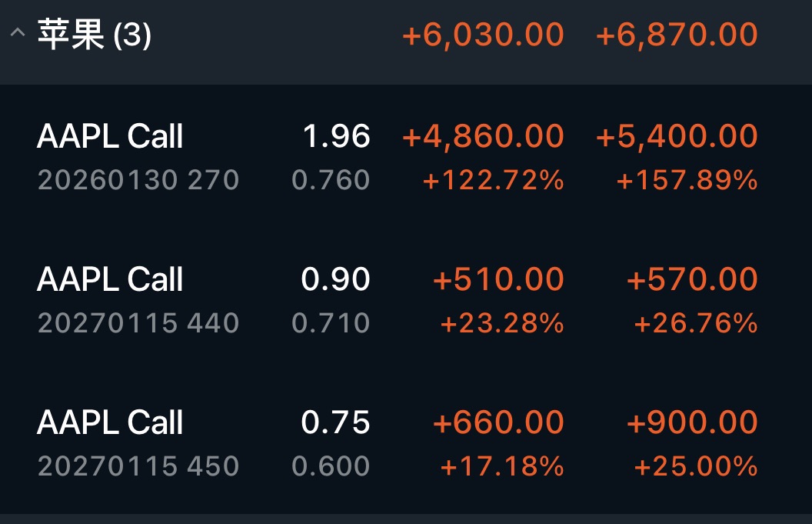Open the AAPL Call 20270115 450 position
The image size is (812, 524).
click(110, 422)
